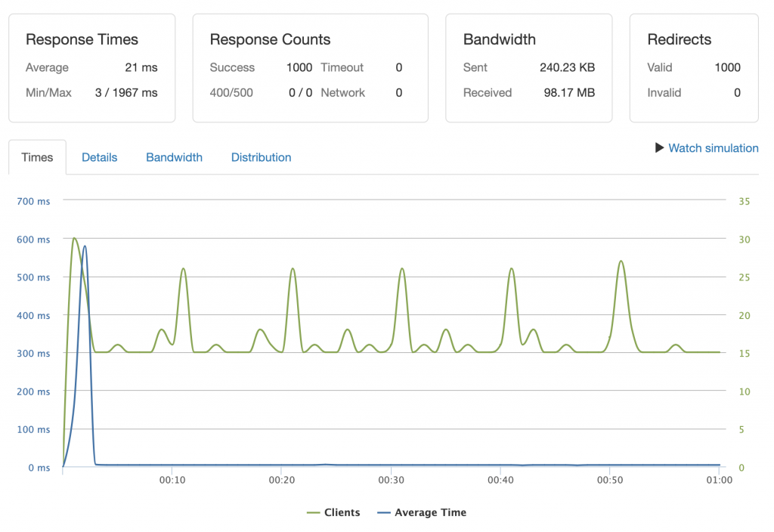Click the 00:20 time axis label

pos(282,480)
